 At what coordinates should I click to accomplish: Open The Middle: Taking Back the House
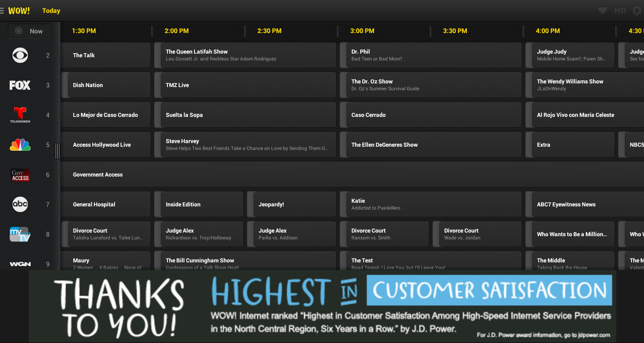pyautogui.click(x=570, y=261)
